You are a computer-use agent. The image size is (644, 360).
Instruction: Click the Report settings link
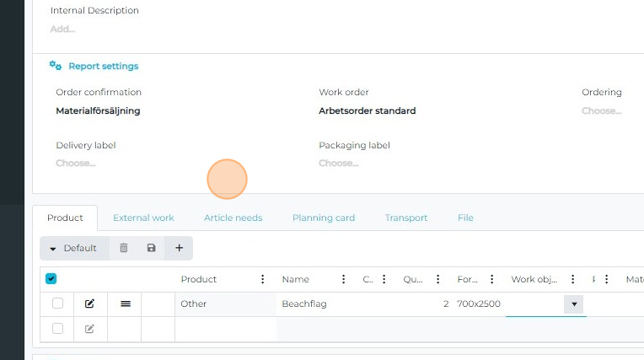(x=103, y=66)
